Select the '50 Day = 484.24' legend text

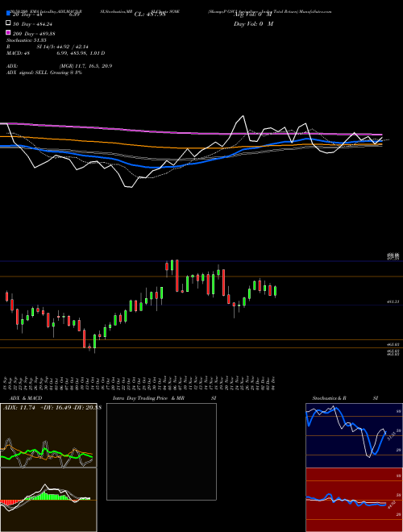coord(34,24)
